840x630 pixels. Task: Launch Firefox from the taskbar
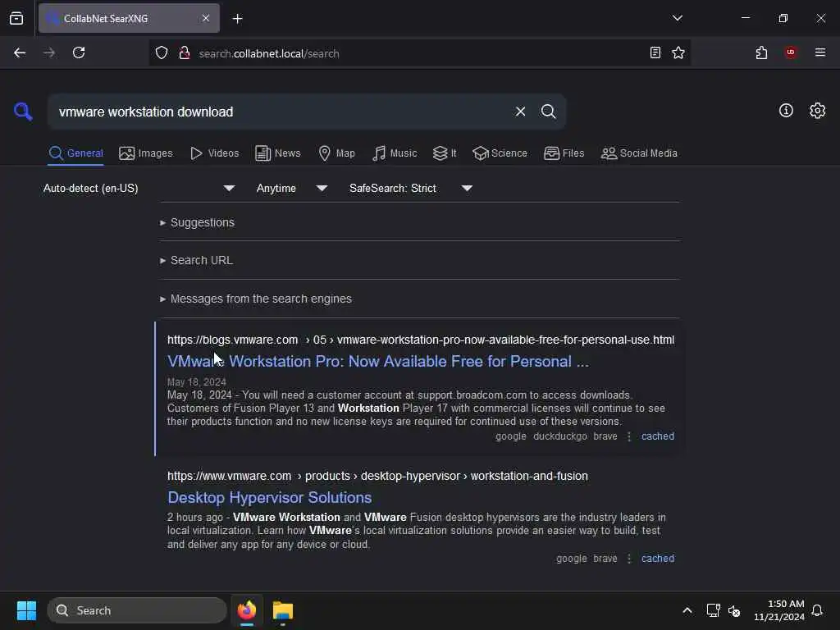(x=247, y=610)
